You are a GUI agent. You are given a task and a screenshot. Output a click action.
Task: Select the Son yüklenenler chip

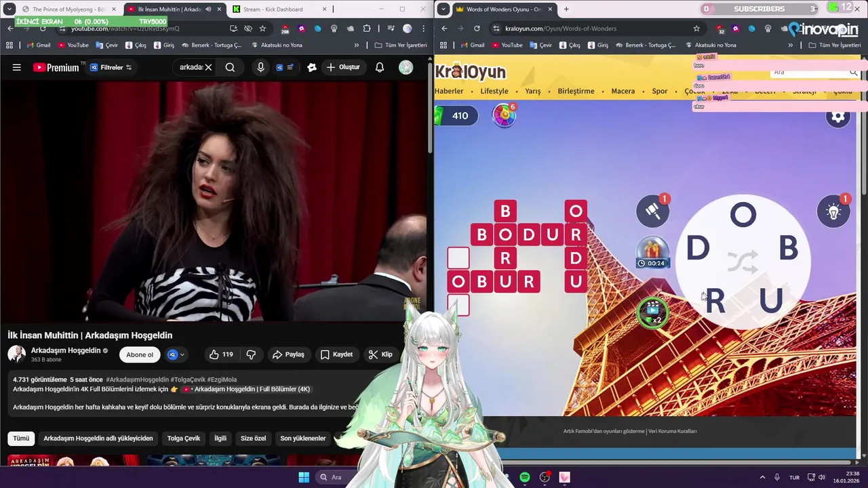tap(303, 439)
